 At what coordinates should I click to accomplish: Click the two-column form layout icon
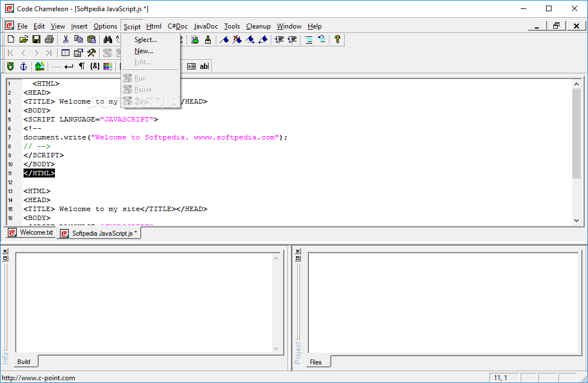[191, 66]
